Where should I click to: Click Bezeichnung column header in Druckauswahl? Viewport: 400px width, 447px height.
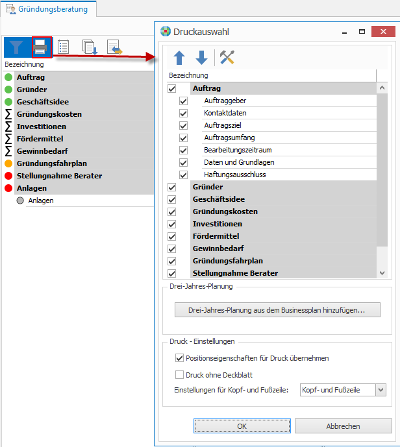click(188, 76)
